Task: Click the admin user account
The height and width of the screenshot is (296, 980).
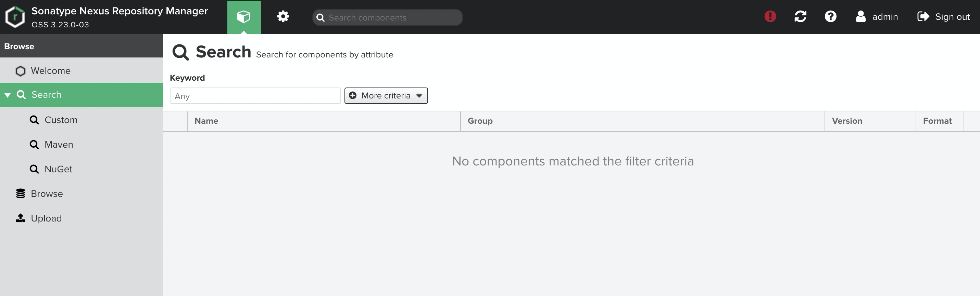Action: pos(877,17)
